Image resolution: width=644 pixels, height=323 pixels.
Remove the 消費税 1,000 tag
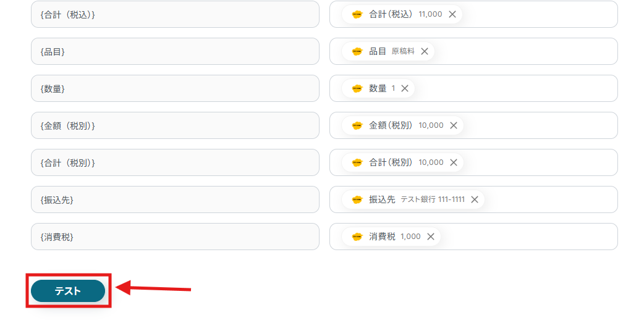click(x=430, y=237)
